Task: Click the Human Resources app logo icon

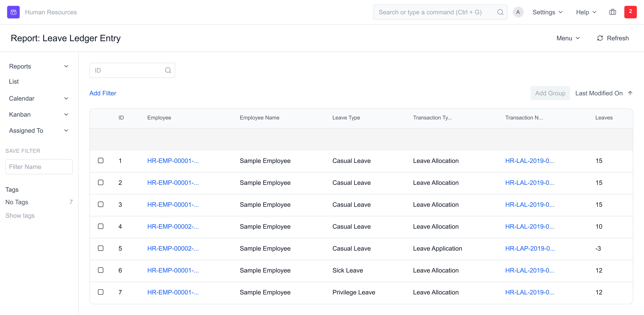Action: tap(13, 12)
